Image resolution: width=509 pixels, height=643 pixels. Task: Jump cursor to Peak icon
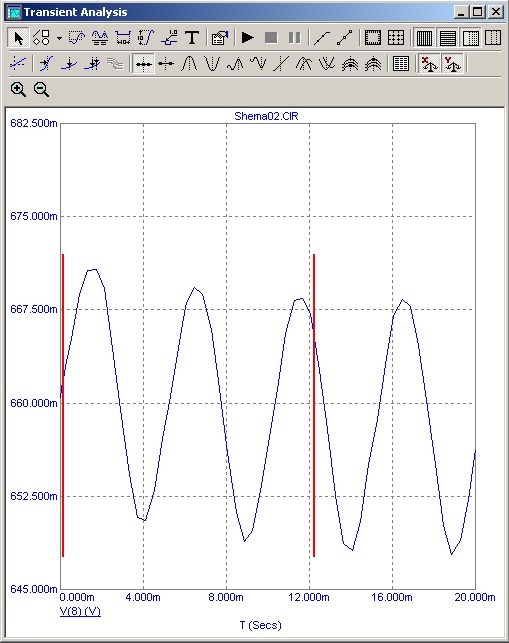click(189, 64)
